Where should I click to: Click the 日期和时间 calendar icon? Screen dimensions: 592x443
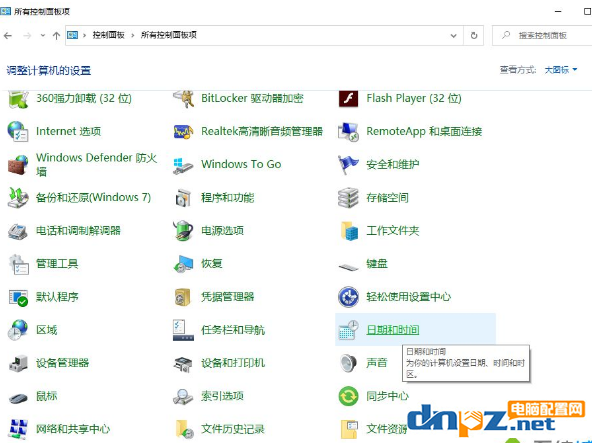pos(348,330)
